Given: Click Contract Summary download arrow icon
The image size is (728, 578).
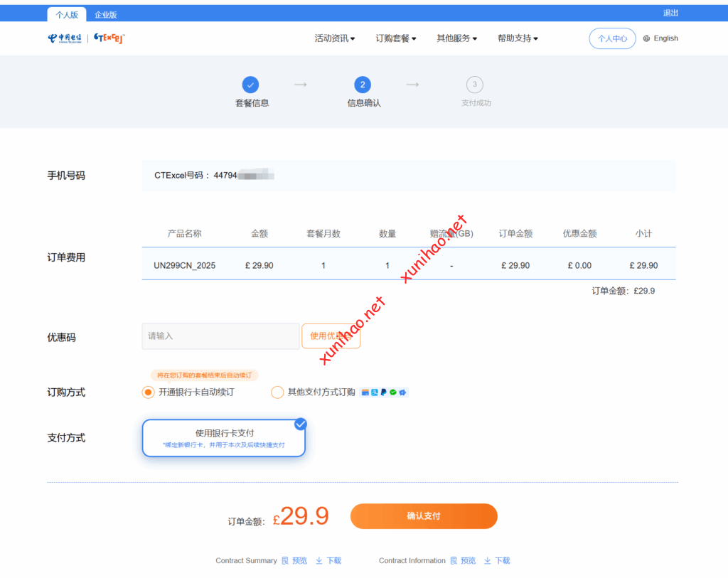Looking at the screenshot, I should [x=319, y=561].
